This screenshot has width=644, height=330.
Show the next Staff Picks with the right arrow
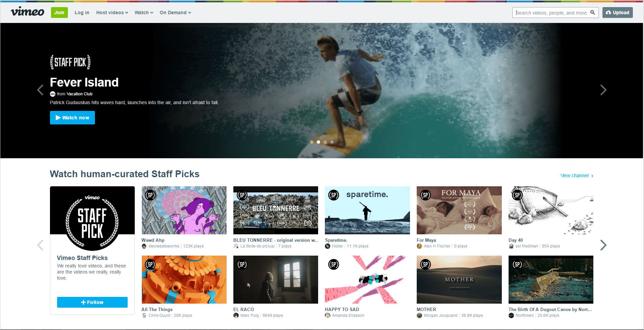tap(603, 245)
